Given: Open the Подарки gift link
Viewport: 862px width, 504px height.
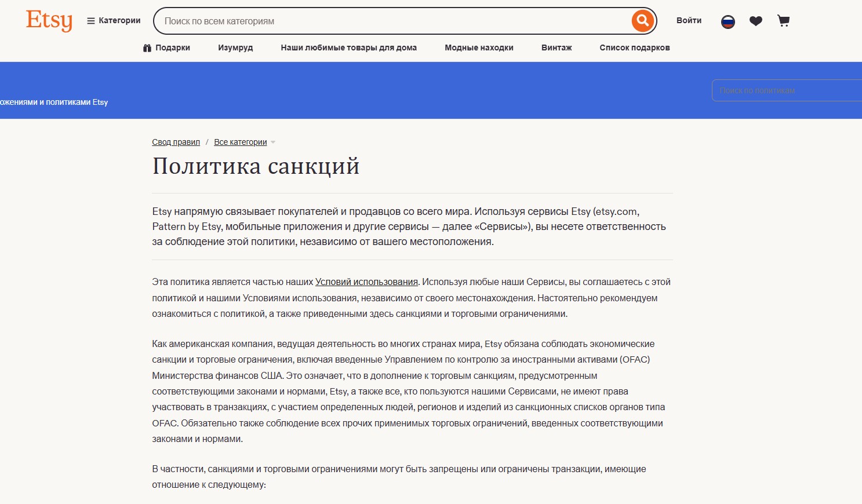Looking at the screenshot, I should pos(166,48).
